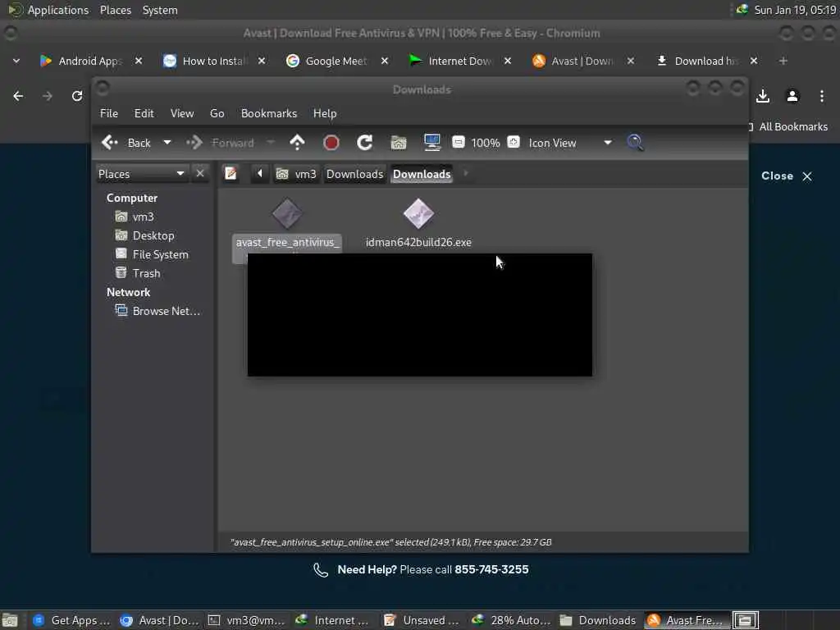
Task: Open the Computer toolbar icon
Action: pyautogui.click(x=431, y=143)
